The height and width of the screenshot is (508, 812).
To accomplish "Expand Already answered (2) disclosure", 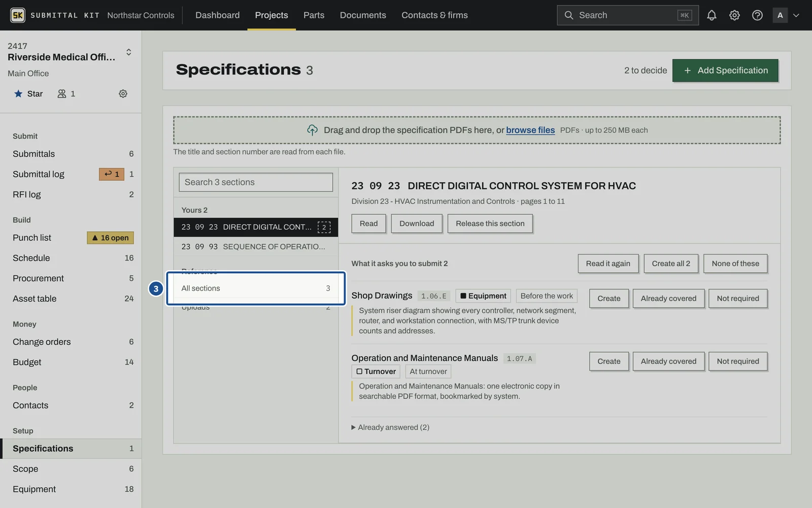I will click(x=390, y=427).
